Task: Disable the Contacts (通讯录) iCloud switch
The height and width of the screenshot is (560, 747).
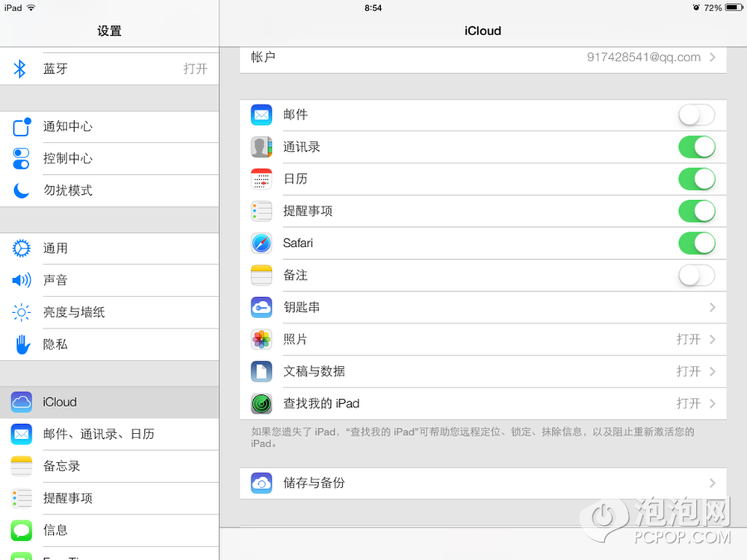Action: pyautogui.click(x=696, y=146)
